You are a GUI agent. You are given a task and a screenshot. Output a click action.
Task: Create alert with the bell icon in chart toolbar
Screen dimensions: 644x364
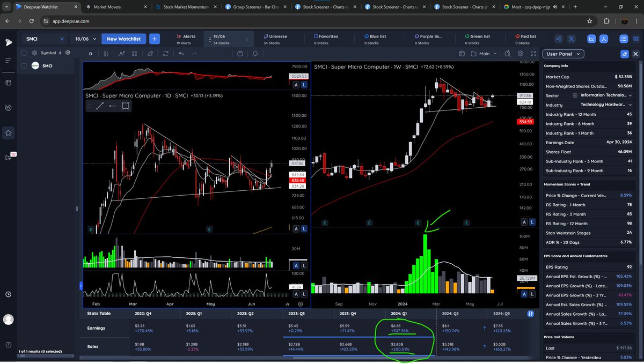pyautogui.click(x=255, y=54)
